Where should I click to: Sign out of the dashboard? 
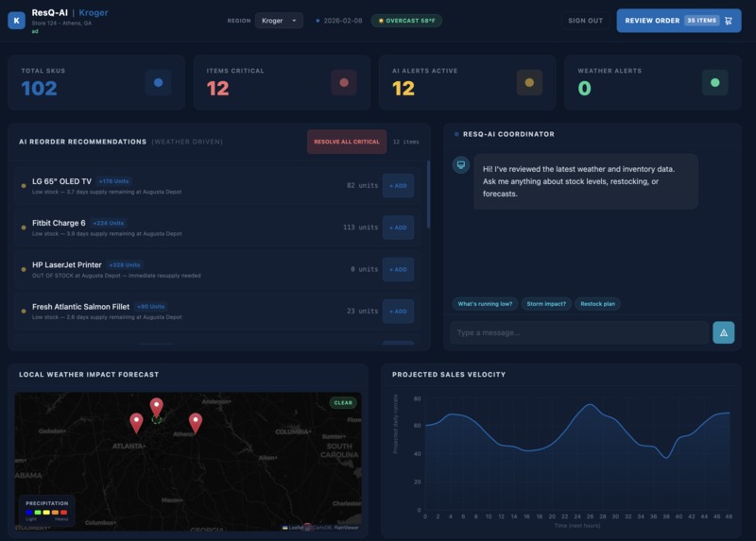pos(585,21)
